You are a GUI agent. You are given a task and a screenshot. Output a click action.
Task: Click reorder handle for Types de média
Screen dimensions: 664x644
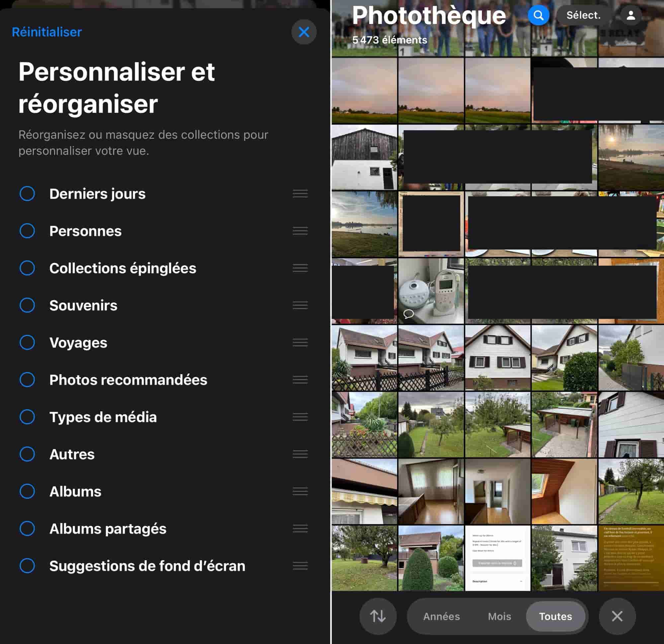(x=300, y=416)
